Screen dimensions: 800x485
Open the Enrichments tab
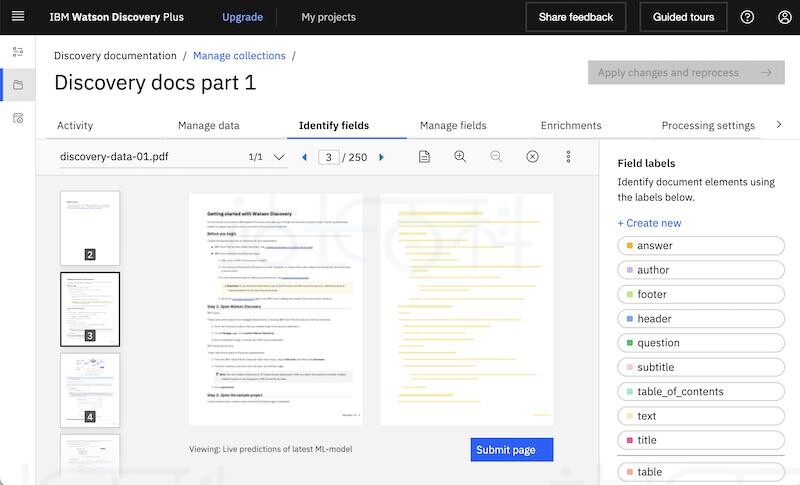click(x=571, y=125)
